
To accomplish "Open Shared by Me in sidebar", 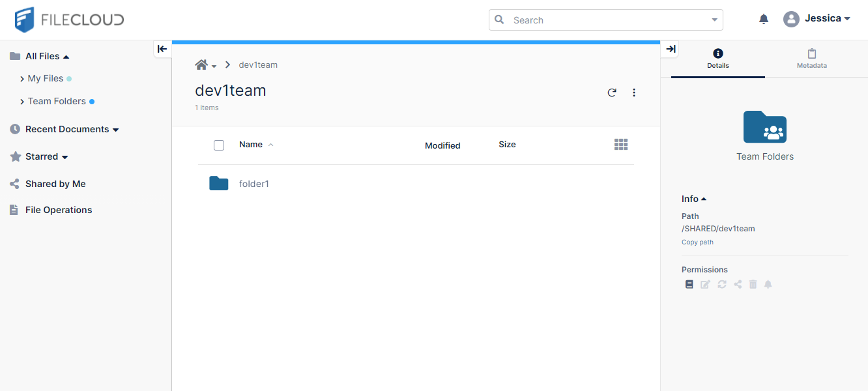I will pos(55,184).
